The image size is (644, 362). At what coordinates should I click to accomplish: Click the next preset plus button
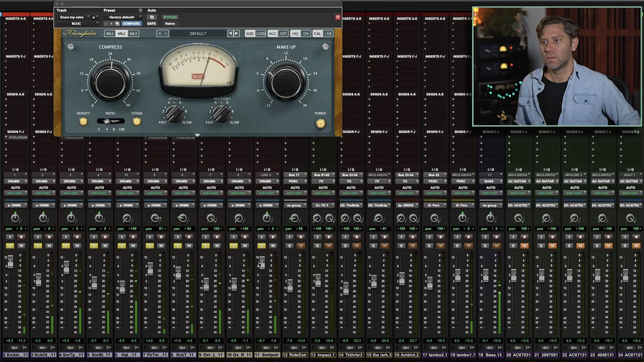[x=111, y=23]
